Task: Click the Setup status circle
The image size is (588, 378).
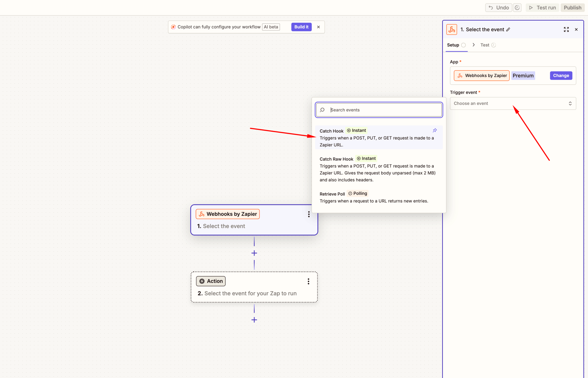Action: 463,45
